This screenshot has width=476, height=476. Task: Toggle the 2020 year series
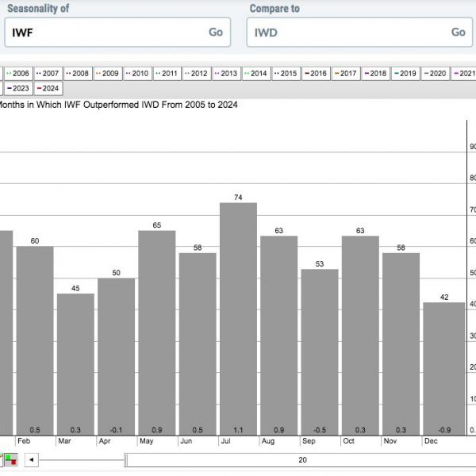pos(435,74)
